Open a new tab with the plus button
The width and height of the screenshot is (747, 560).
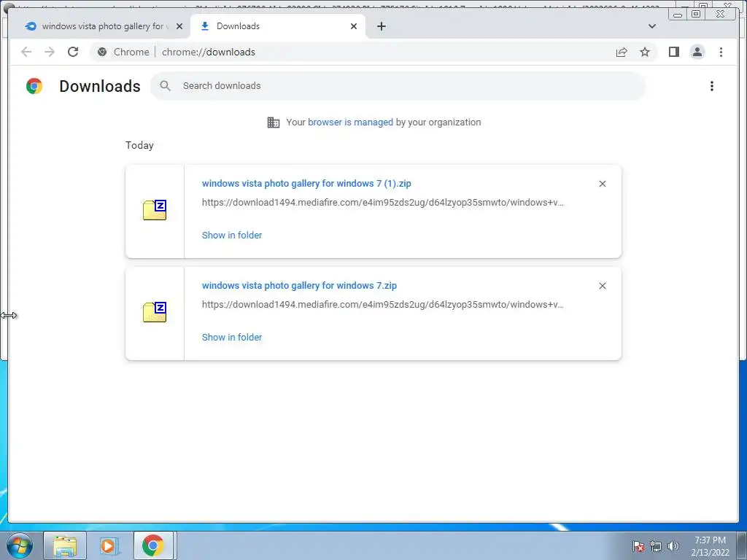(381, 26)
